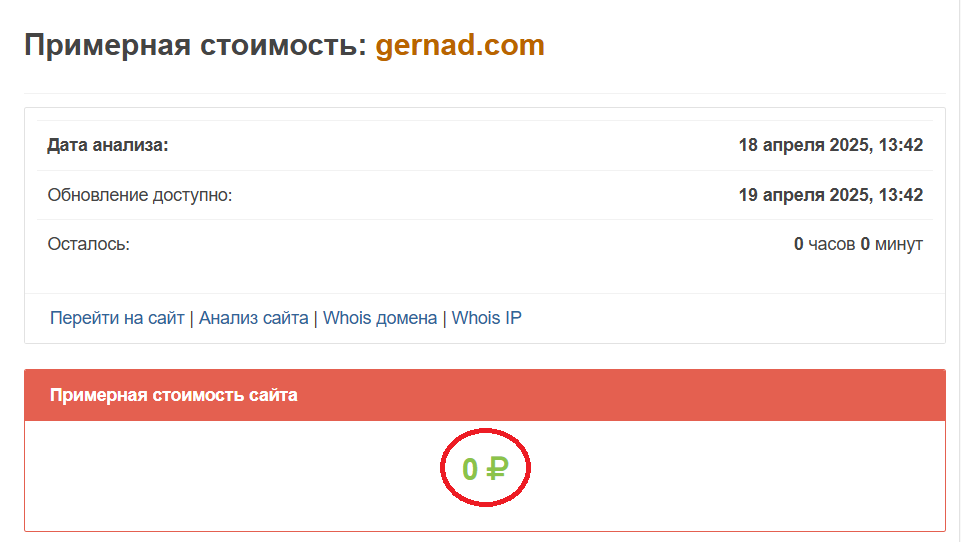Click the green zero in the cost value
Image resolution: width=961 pixels, height=542 pixels.
tap(469, 468)
